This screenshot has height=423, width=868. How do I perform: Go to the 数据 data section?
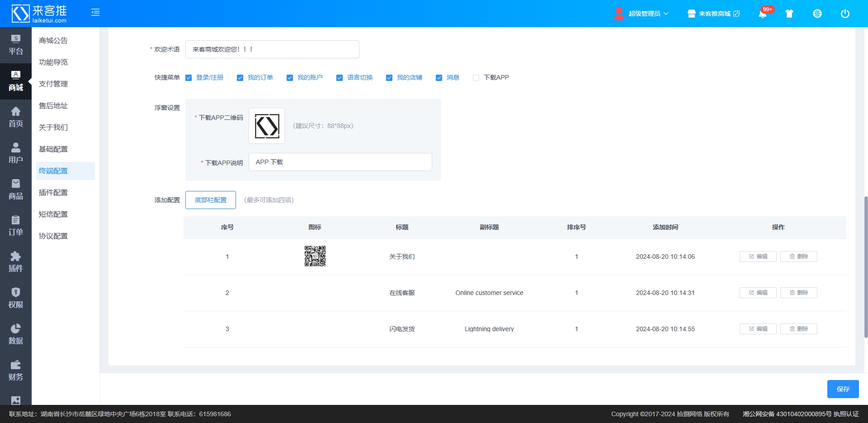(16, 334)
